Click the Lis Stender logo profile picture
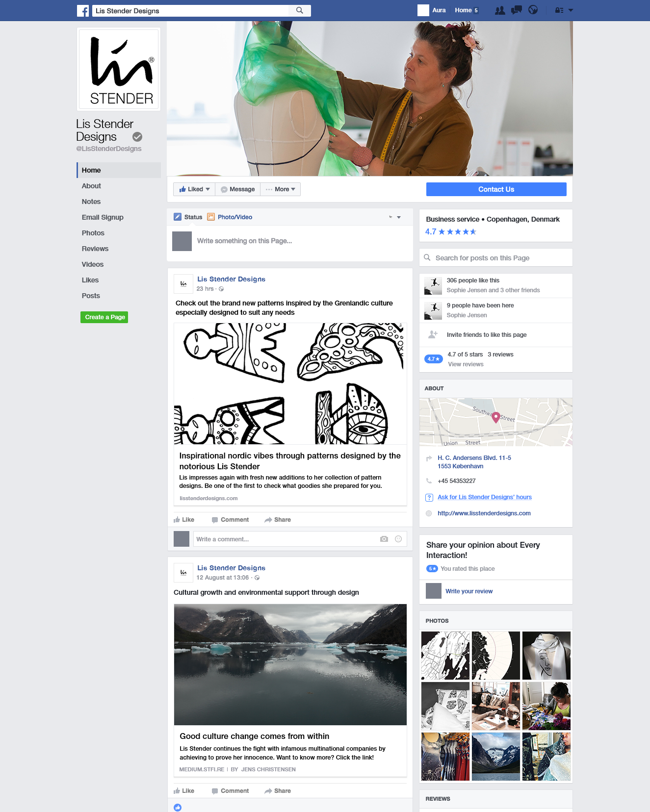650x812 pixels. pyautogui.click(x=119, y=69)
